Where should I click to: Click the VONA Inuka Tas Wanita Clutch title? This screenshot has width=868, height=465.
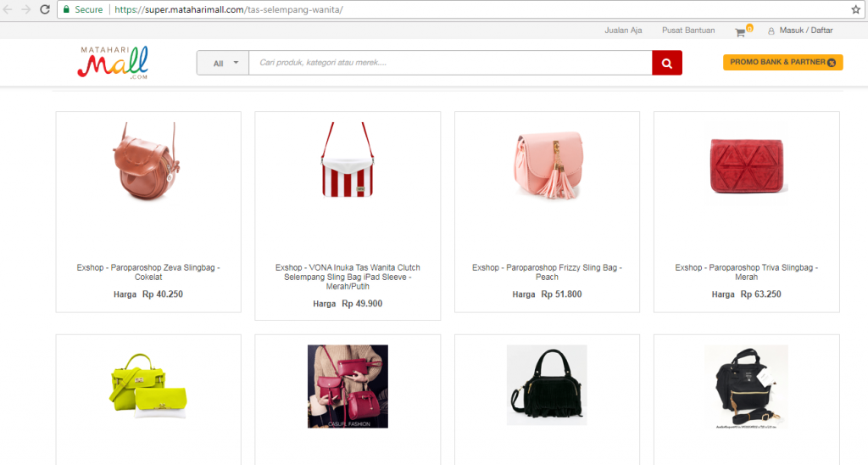[348, 277]
